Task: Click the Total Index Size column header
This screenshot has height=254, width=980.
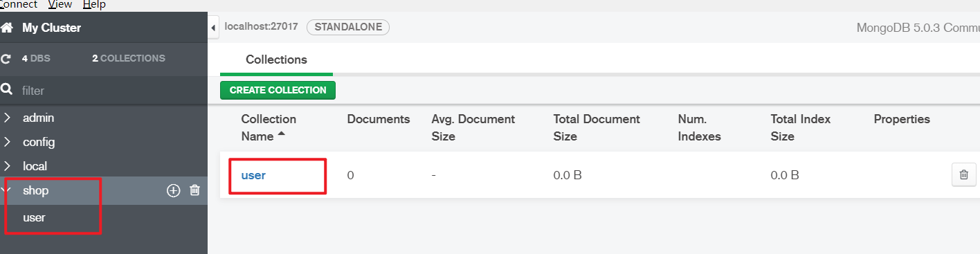Action: pyautogui.click(x=801, y=127)
